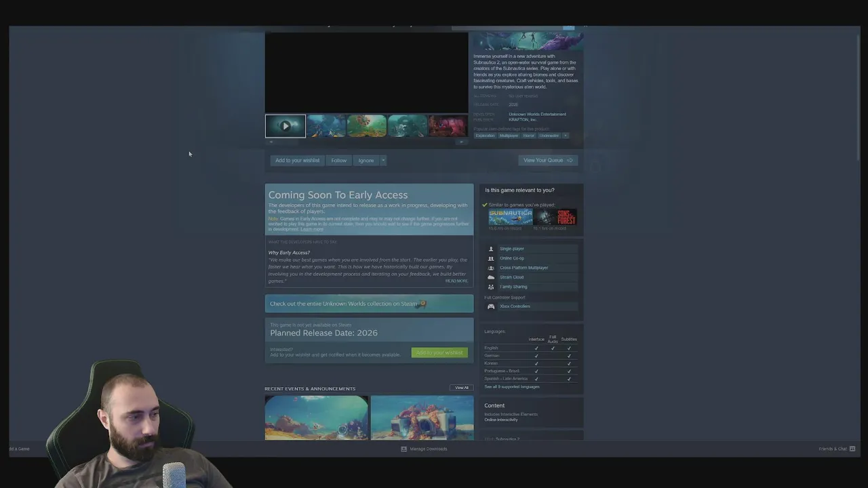The width and height of the screenshot is (868, 488).
Task: Open the Sons of the Forest capsule
Action: (555, 217)
